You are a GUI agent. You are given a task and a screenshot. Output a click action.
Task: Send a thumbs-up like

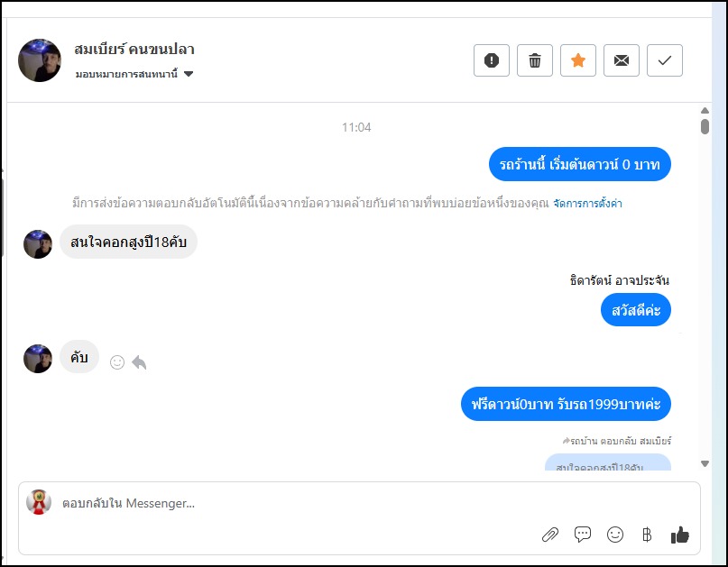[679, 535]
